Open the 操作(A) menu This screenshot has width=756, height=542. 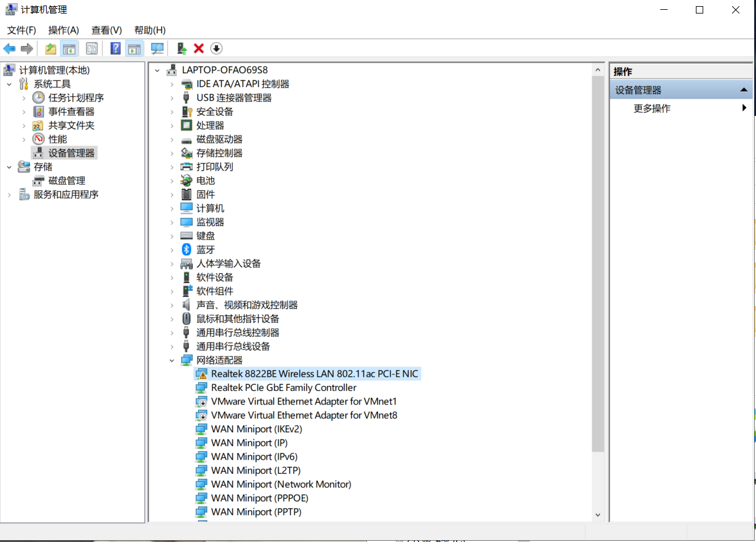64,30
